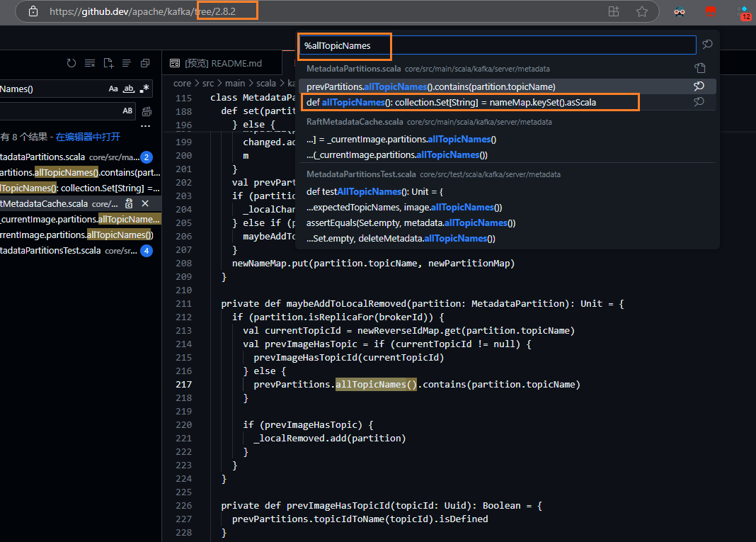Open sidebar result 'artitions.allTopicNames().contains(part...'

[81, 172]
